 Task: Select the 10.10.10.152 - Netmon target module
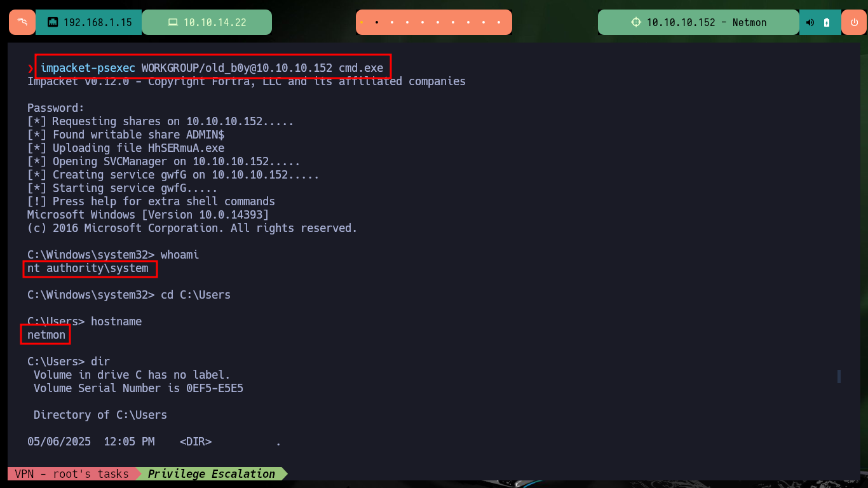698,22
